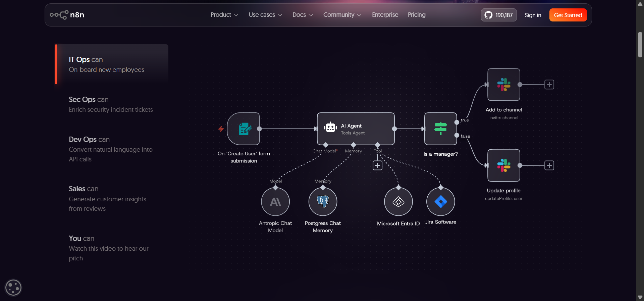The width and height of the screenshot is (644, 301).
Task: Click the GitHub octocat icon
Action: click(488, 15)
